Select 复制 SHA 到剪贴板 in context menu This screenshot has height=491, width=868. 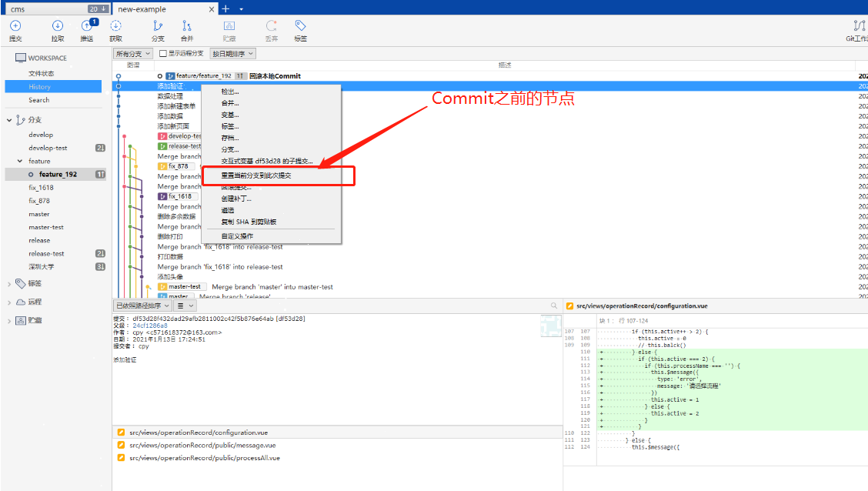tap(249, 222)
